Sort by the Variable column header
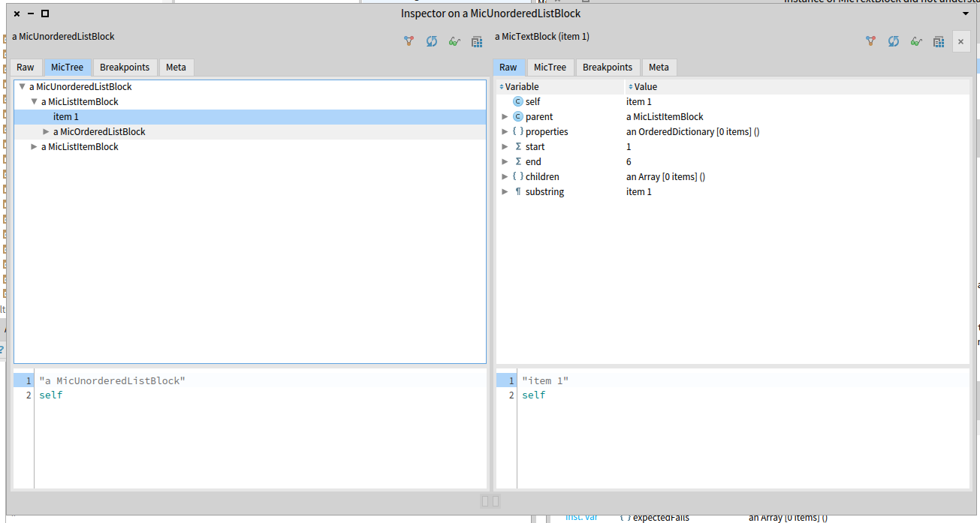980x523 pixels. [560, 86]
